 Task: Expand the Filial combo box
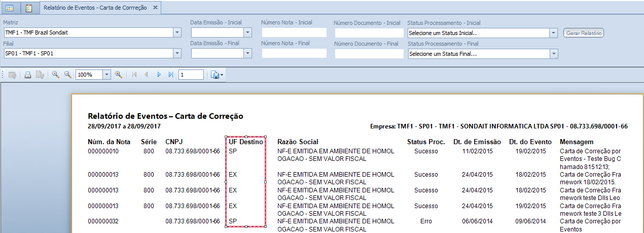point(177,53)
